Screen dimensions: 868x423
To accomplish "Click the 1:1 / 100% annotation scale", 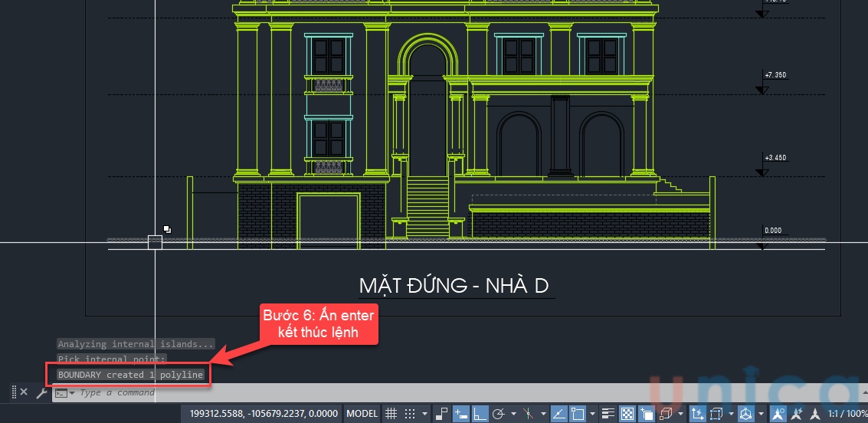I will point(846,413).
